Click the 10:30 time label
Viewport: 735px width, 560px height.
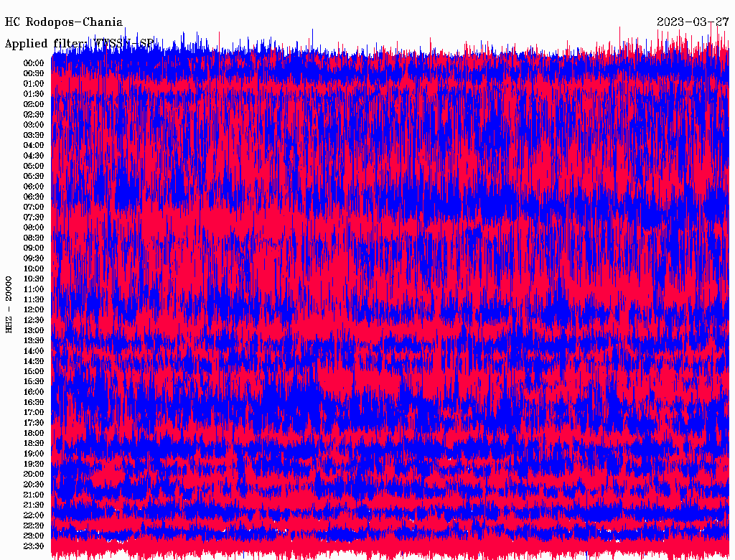point(34,279)
